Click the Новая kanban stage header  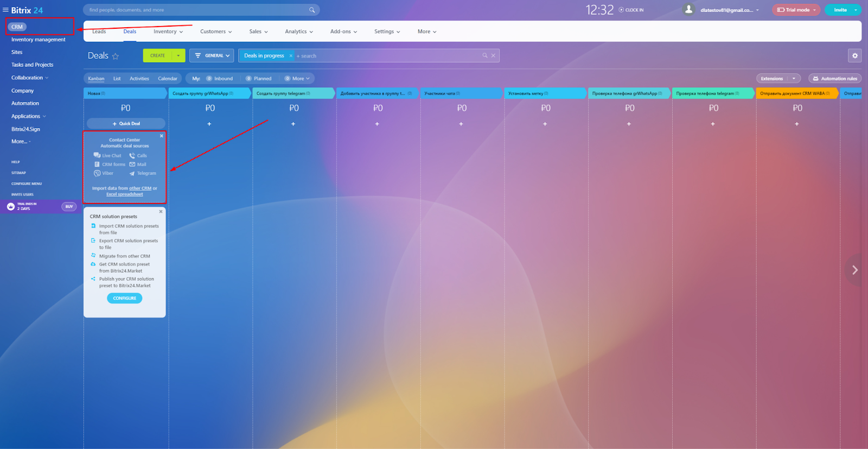pos(125,93)
